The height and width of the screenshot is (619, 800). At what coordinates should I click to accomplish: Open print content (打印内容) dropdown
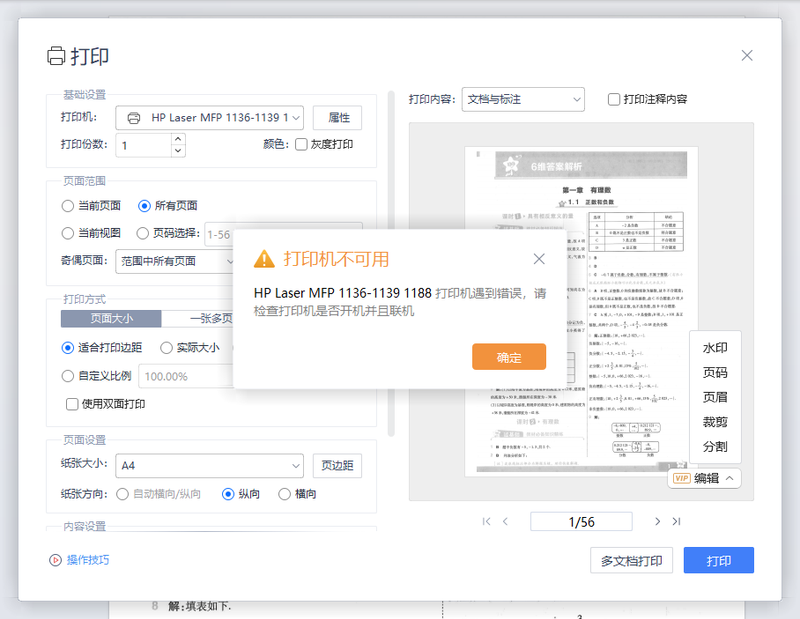click(523, 100)
